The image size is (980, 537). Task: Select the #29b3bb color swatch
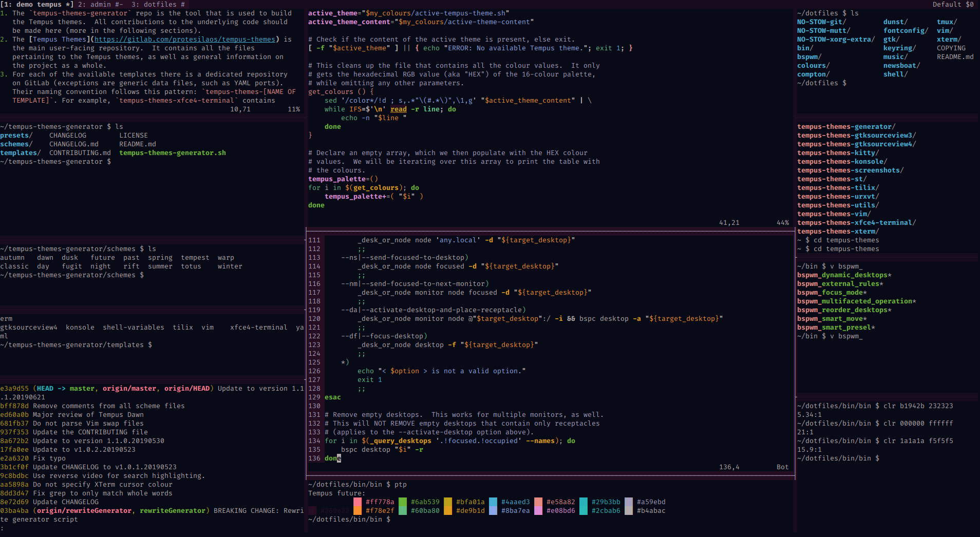[x=583, y=502]
